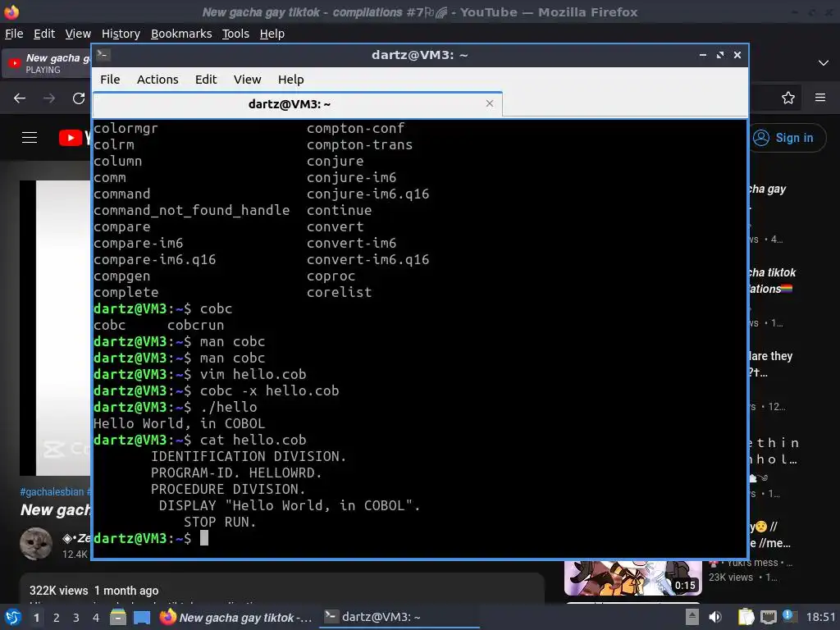Switch to workspace 3

(x=76, y=618)
